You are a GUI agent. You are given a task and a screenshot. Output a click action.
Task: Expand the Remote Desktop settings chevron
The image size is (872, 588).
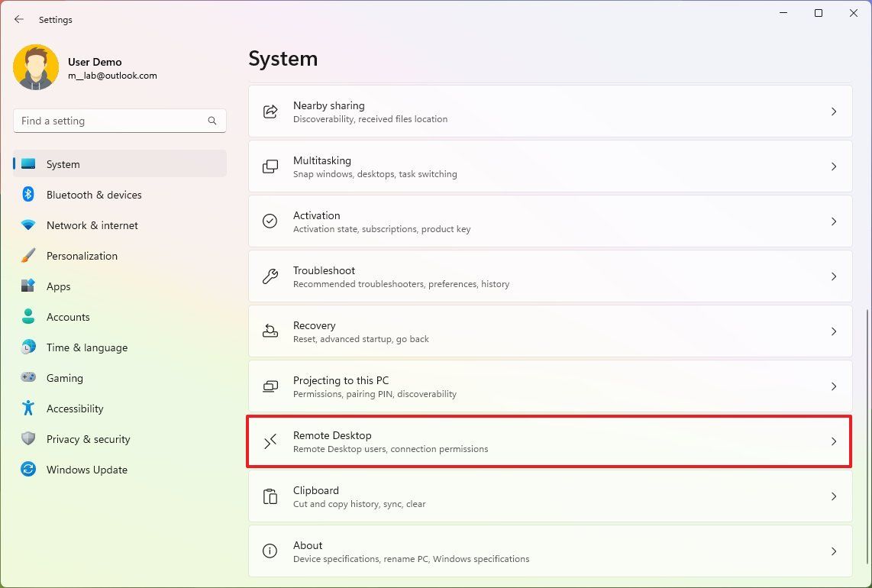coord(834,441)
